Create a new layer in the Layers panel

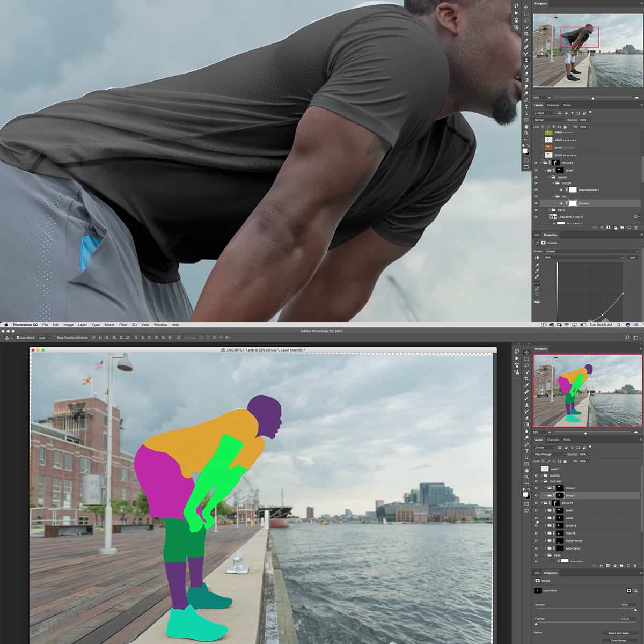click(628, 565)
